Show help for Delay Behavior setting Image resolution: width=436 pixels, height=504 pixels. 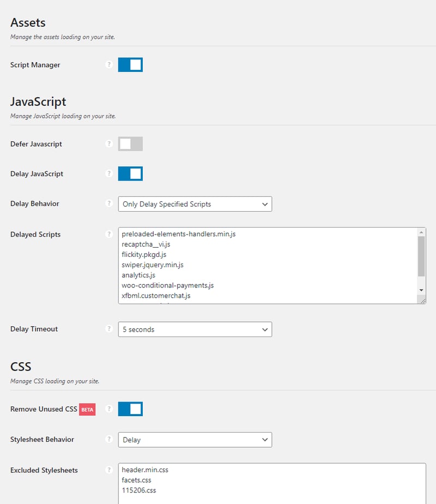(108, 204)
